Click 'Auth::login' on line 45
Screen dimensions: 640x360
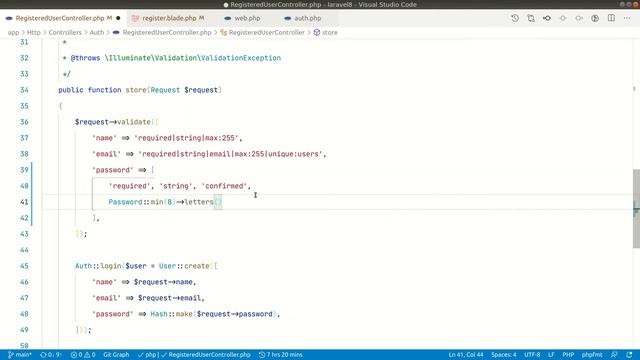click(98, 266)
